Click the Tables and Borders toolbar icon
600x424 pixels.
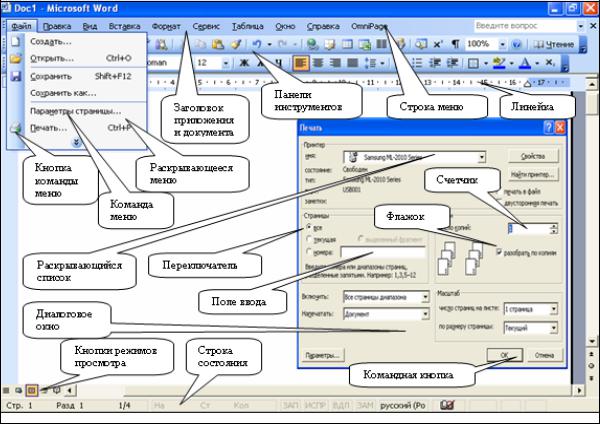click(x=329, y=44)
